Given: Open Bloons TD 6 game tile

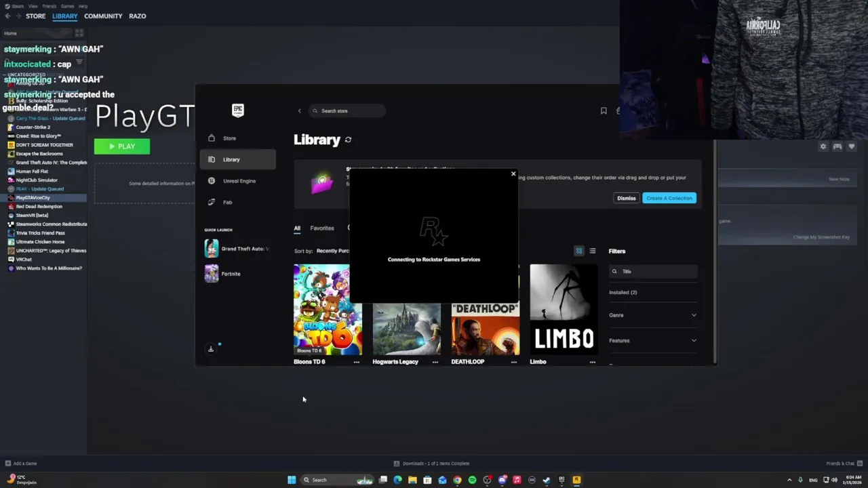Looking at the screenshot, I should (x=328, y=310).
